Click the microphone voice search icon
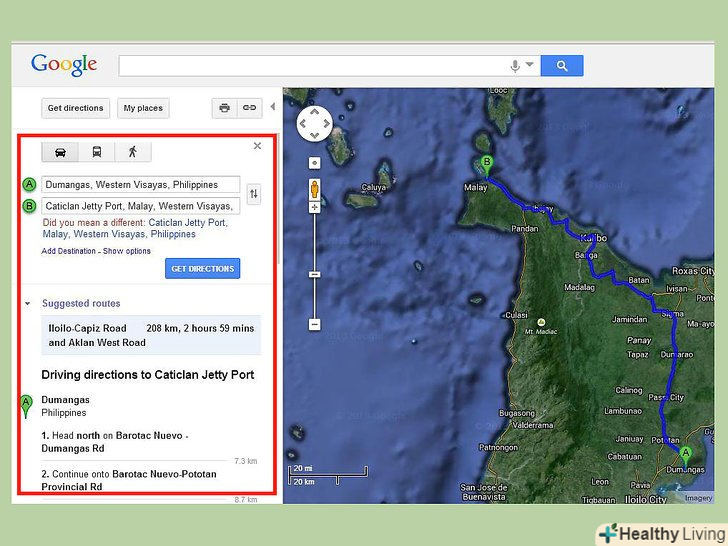The image size is (728, 546). pyautogui.click(x=515, y=66)
